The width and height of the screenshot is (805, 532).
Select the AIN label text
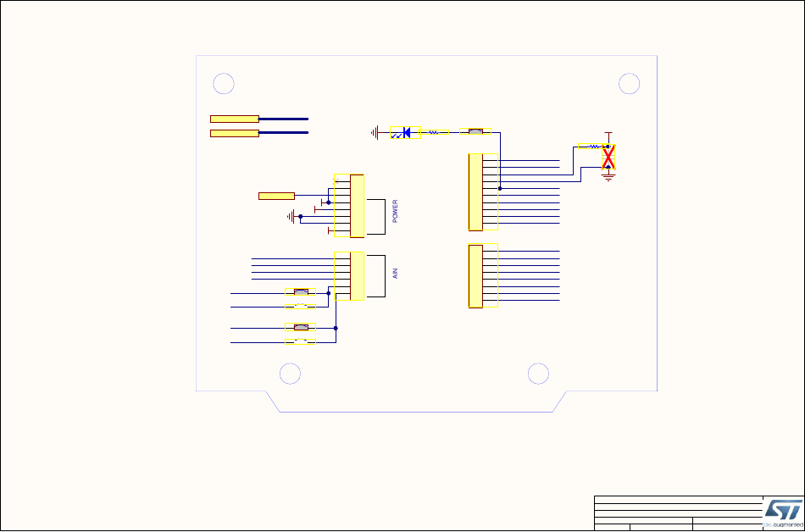[395, 274]
